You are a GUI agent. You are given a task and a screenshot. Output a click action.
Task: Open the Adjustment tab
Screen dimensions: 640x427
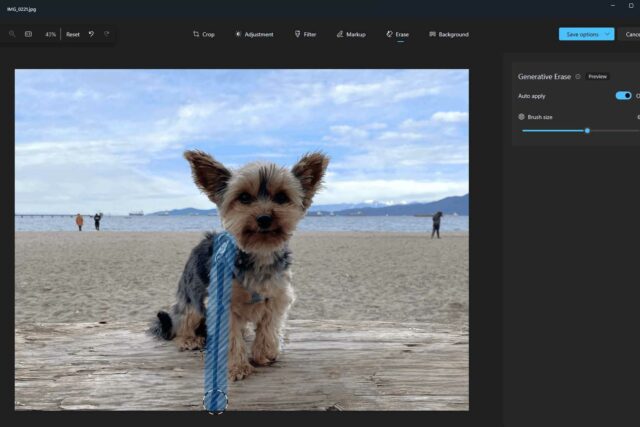254,34
